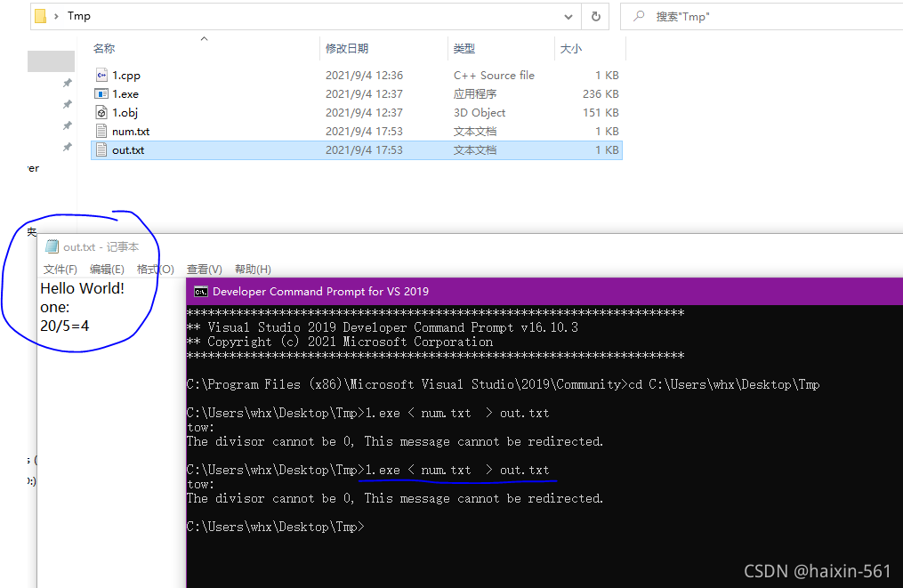Click the Developer Command Prompt window icon

(200, 292)
